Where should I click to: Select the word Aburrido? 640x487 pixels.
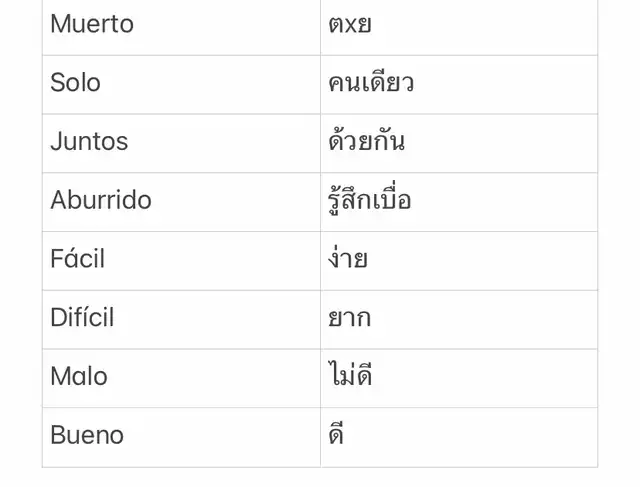(x=101, y=200)
